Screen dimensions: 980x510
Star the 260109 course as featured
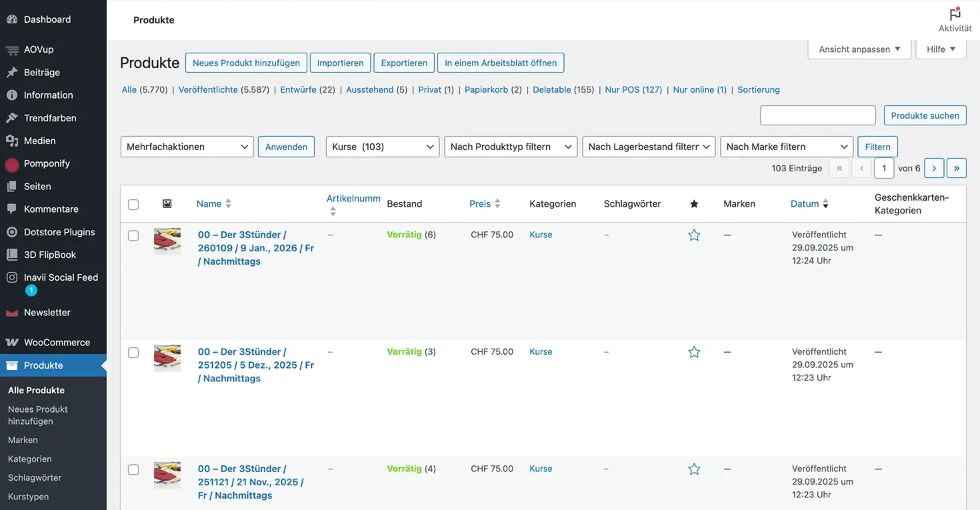pyautogui.click(x=694, y=235)
